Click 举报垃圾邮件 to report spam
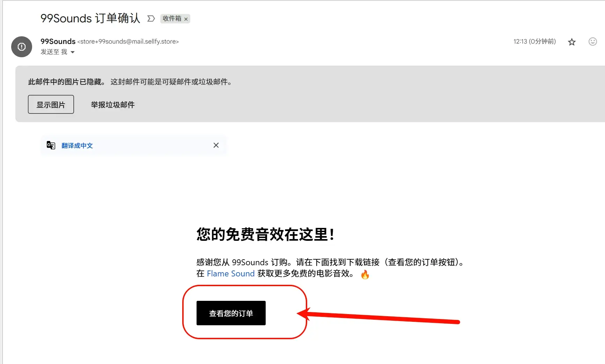Screen dimensions: 605x364 [113, 105]
